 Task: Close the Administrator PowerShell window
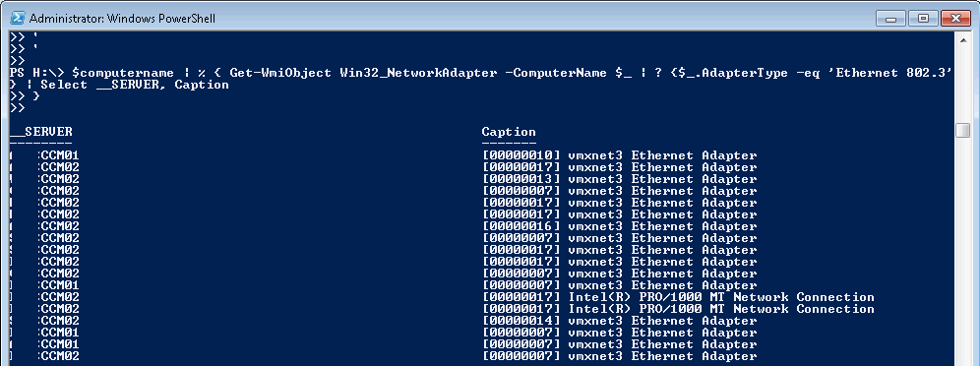[x=955, y=18]
